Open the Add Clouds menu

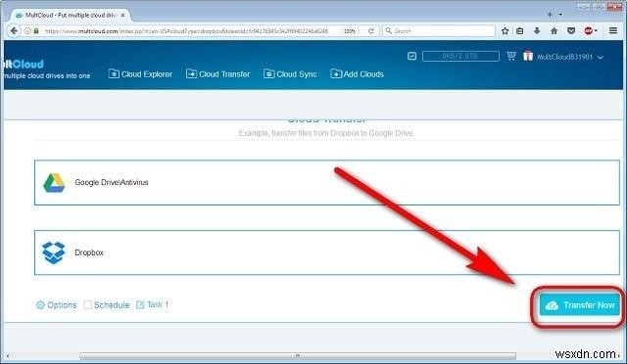click(x=357, y=74)
